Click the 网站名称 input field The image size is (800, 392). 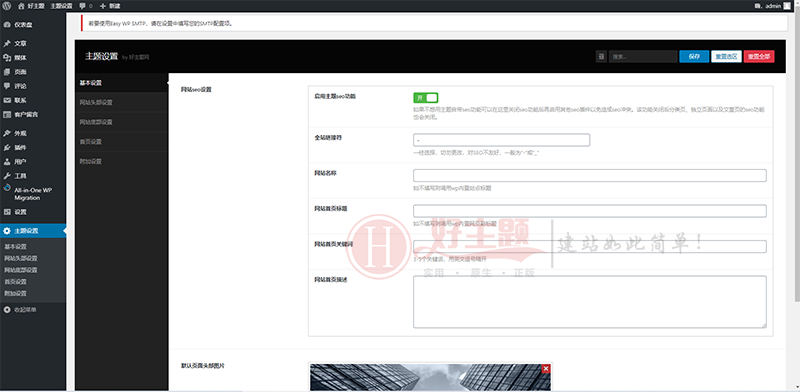[x=590, y=176]
